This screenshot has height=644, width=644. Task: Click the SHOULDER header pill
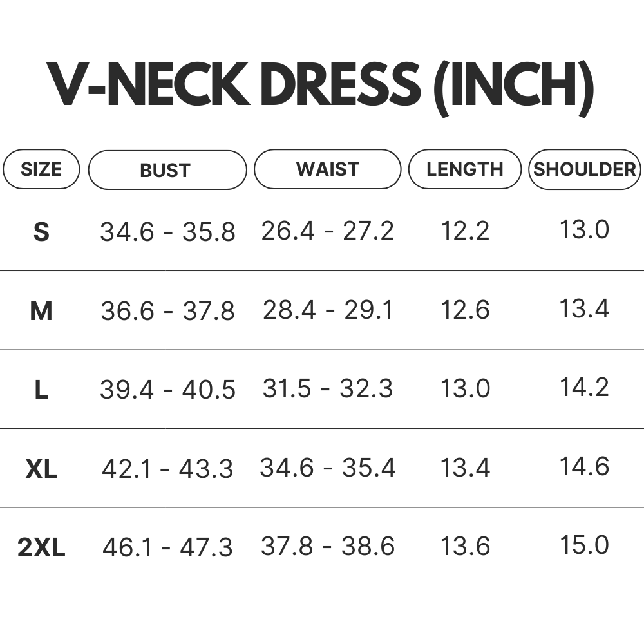[x=585, y=169]
